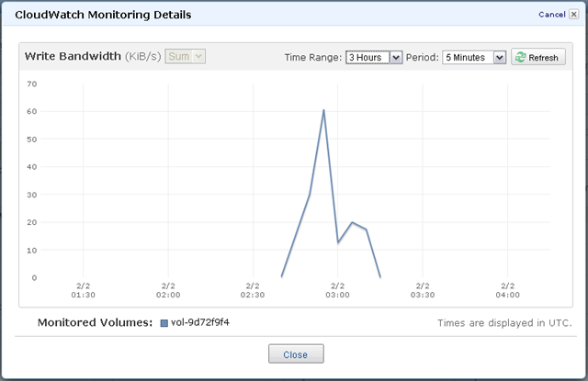Click the 2/2 04:00 x-axis label
The width and height of the screenshot is (588, 381).
(x=506, y=290)
